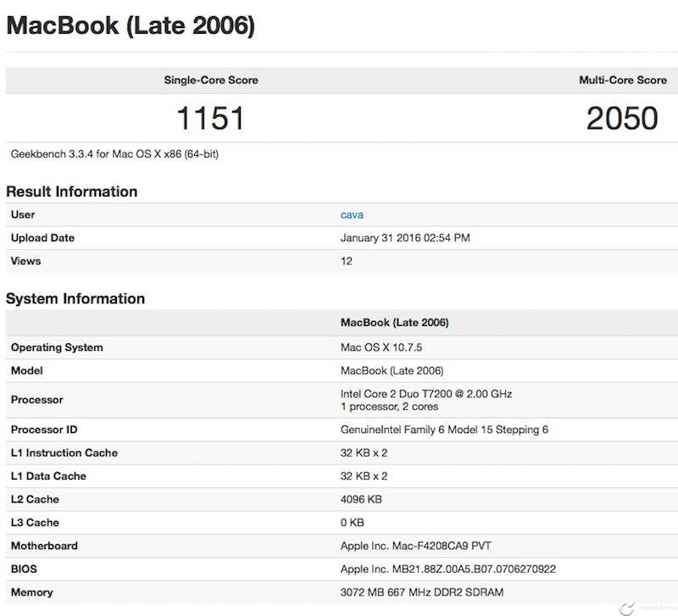Select the MacBook (Late 2006) page title

131,25
